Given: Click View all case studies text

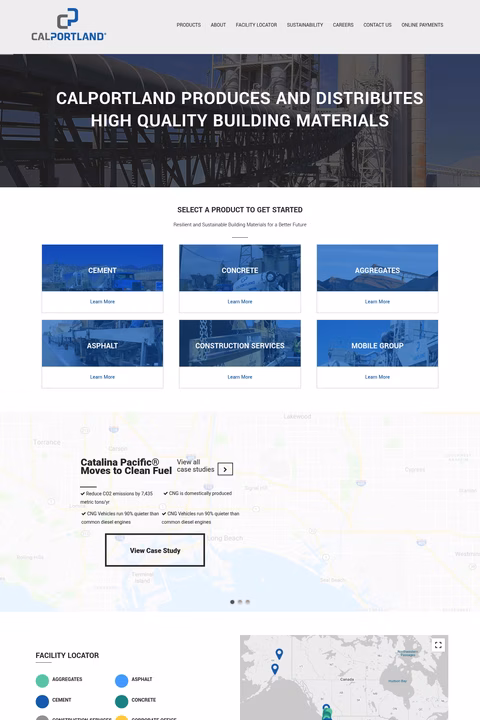Looking at the screenshot, I should tap(195, 466).
